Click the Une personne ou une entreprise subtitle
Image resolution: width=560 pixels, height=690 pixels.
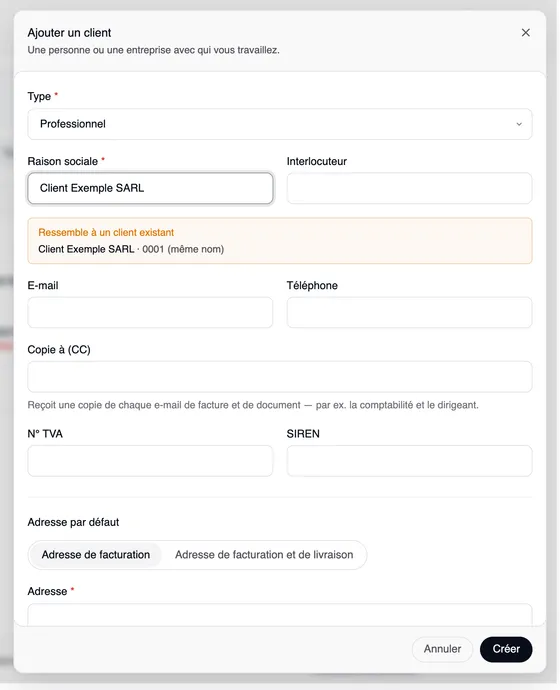click(x=154, y=50)
